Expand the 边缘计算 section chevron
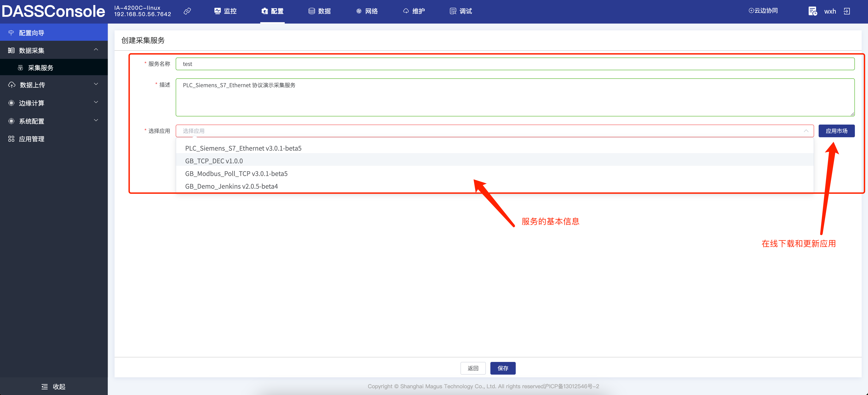 (96, 102)
